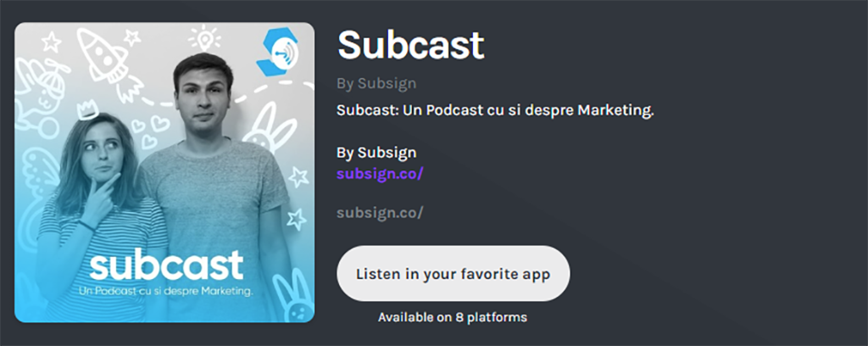The height and width of the screenshot is (346, 868).
Task: Click the large subcast wordmark on cover
Action: 166,265
